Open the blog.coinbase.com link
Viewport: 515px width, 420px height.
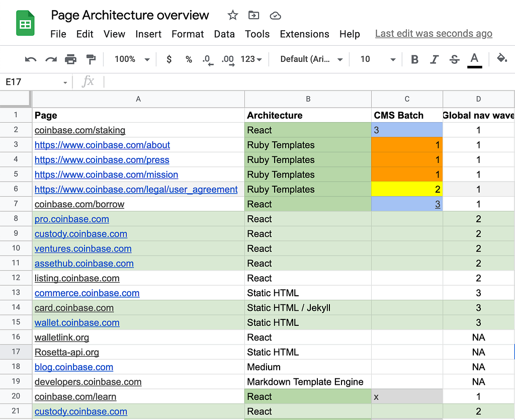[74, 367]
